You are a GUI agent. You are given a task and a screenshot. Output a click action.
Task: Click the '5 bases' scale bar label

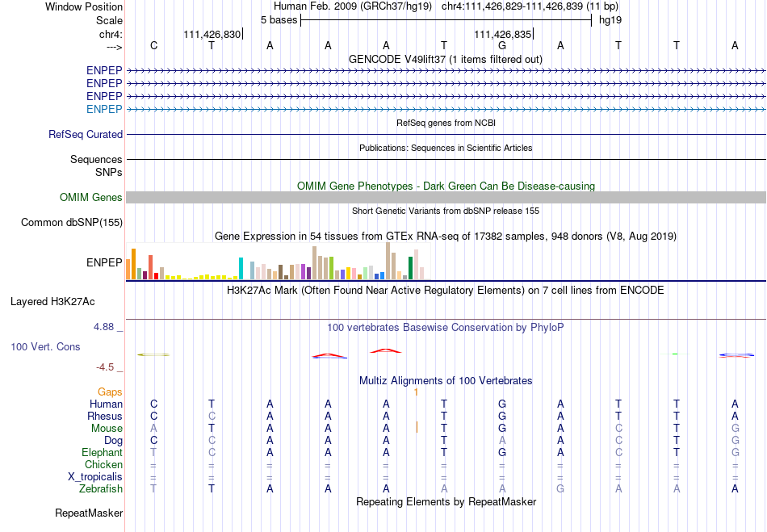click(279, 20)
